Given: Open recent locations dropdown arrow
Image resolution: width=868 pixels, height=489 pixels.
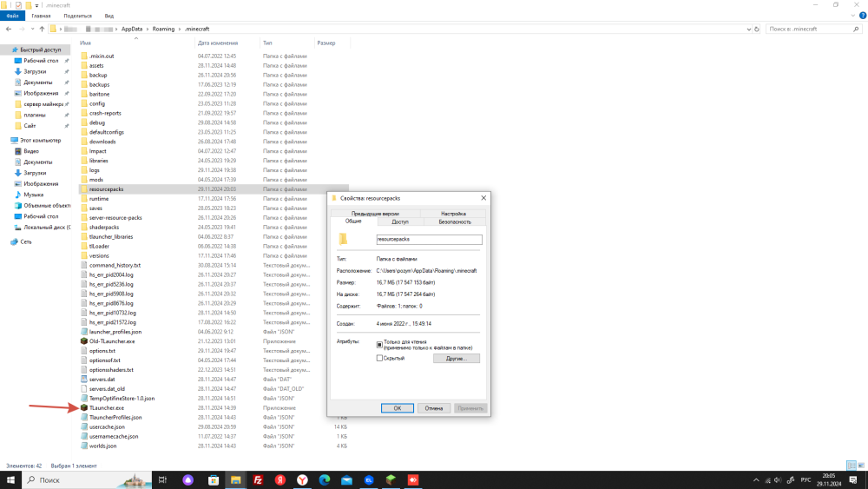Looking at the screenshot, I should [32, 29].
